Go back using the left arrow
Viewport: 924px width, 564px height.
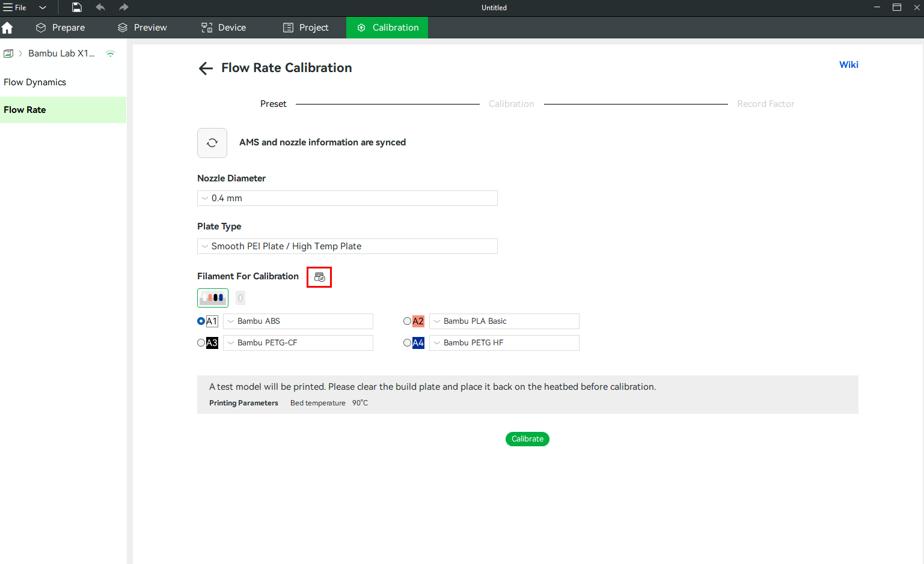click(x=206, y=68)
